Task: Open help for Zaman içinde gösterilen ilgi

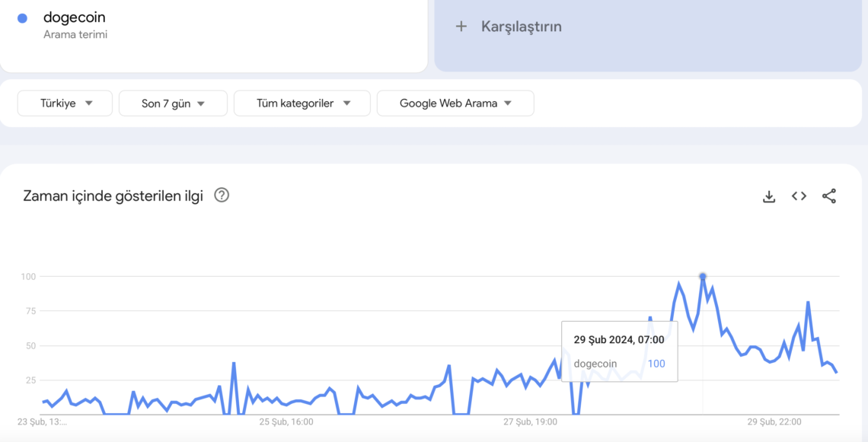Action: [x=222, y=195]
